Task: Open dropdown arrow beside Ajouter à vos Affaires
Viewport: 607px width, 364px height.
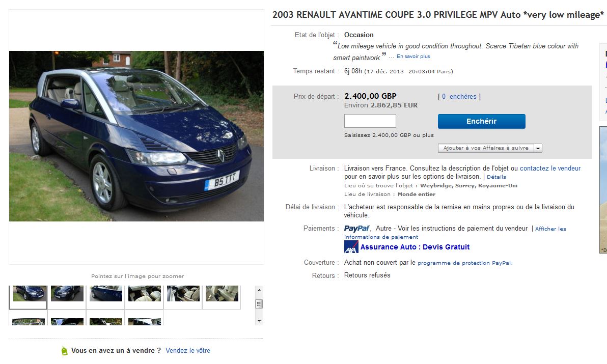Action: (538, 148)
